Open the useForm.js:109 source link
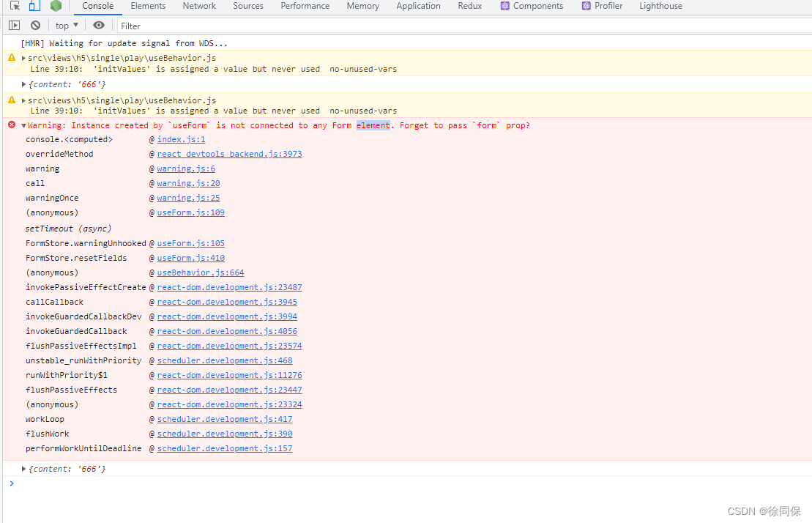 [190, 212]
